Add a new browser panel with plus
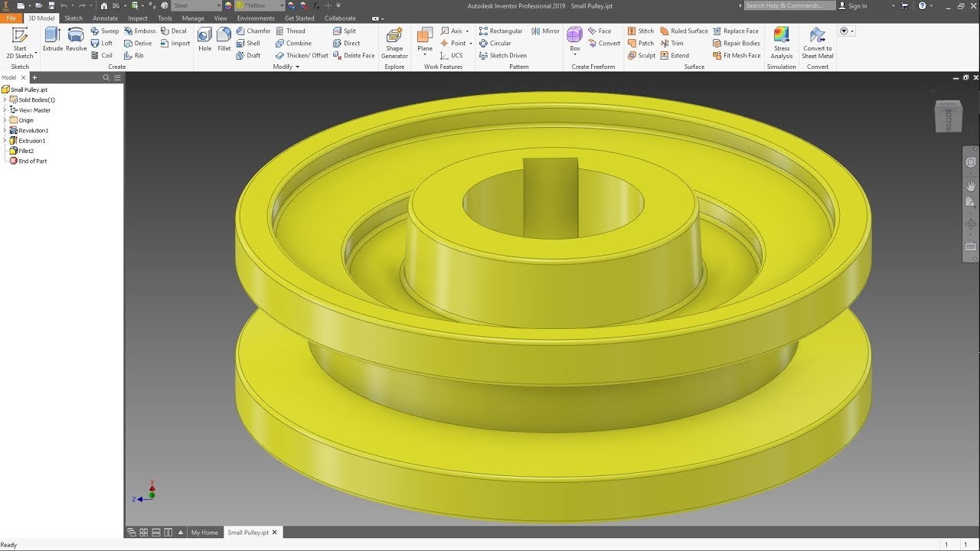 (x=34, y=77)
